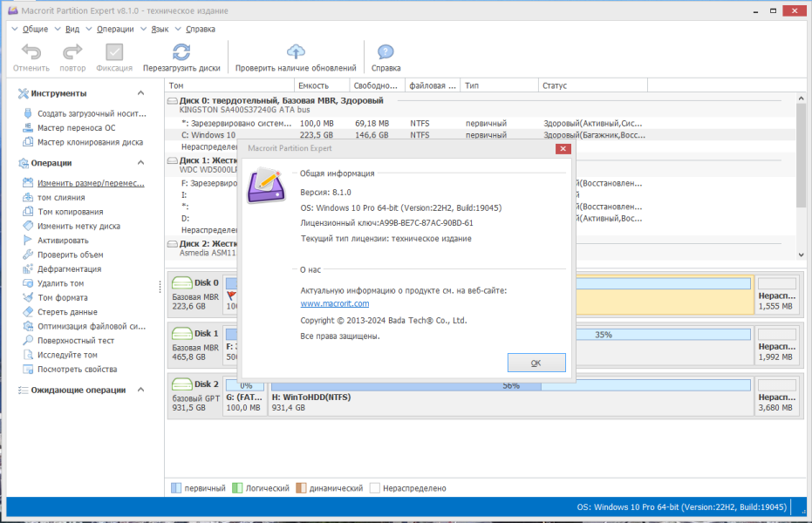Start Поверхностный тест surface test
Viewport: 812px width, 523px height.
[x=68, y=341]
